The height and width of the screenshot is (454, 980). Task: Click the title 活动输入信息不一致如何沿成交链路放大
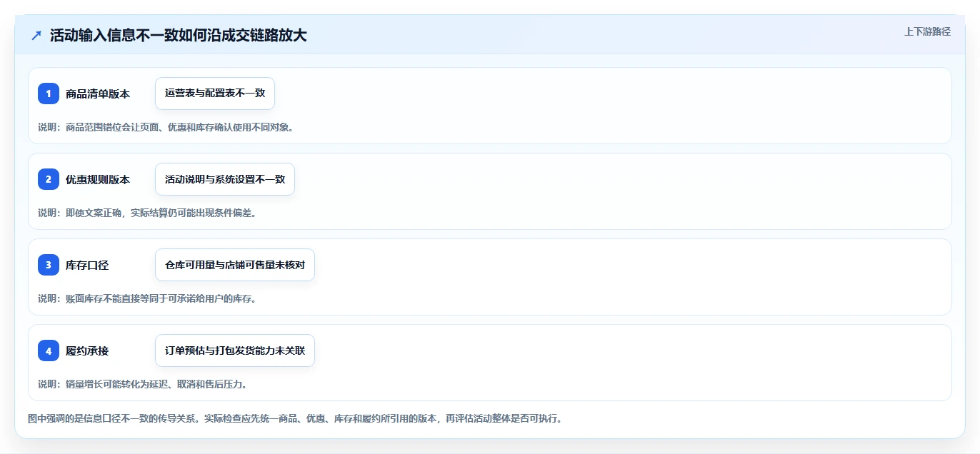178,36
